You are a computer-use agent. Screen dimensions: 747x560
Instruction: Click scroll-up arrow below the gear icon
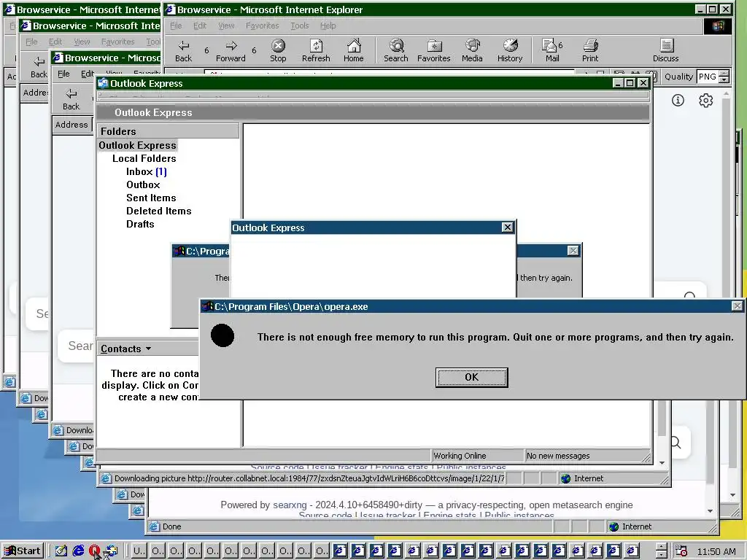point(726,95)
